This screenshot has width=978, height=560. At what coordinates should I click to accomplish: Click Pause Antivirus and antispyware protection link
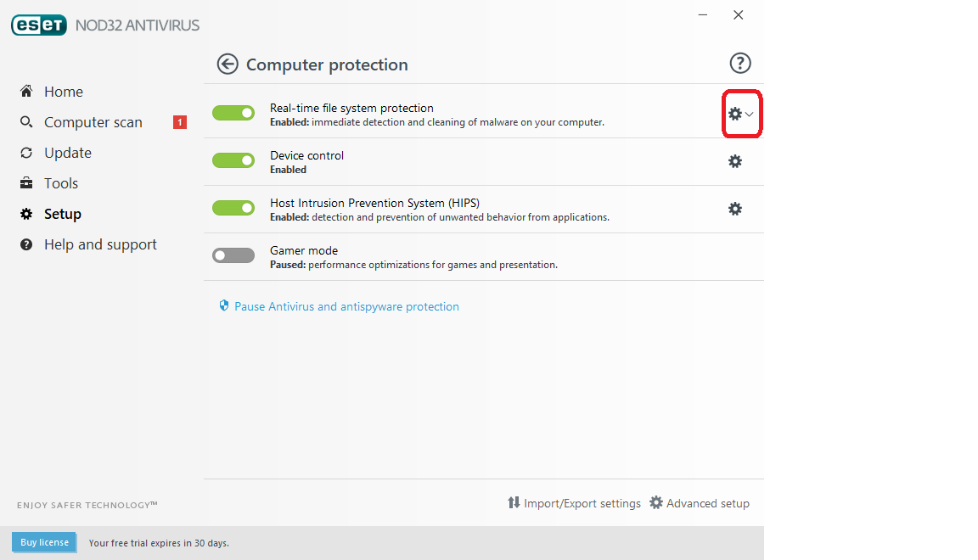[346, 306]
